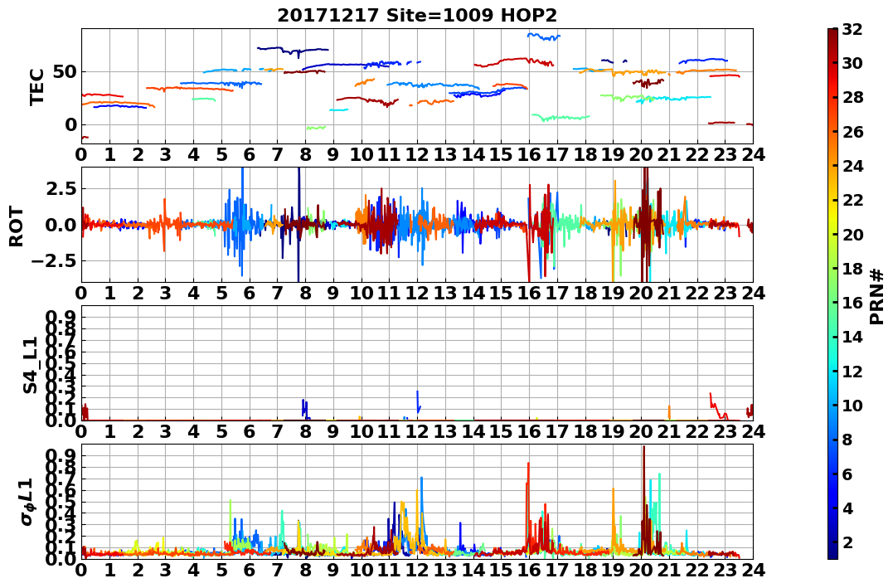Image resolution: width=893 pixels, height=588 pixels.
Task: Click the red S4_L1 trace near hour 22.5
Action: click(717, 406)
